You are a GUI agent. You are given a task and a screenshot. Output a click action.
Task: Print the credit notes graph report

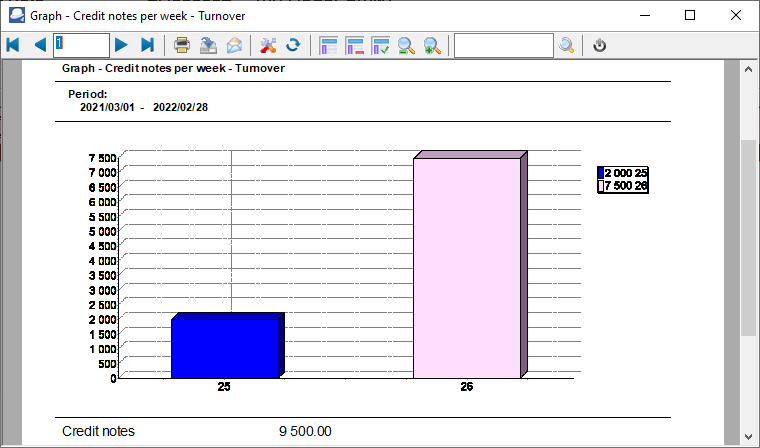182,46
